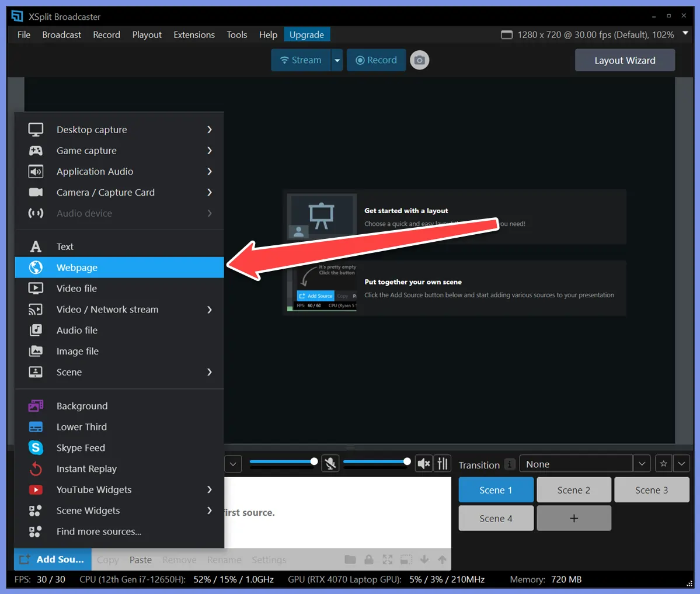This screenshot has height=594, width=700.
Task: Open the camera snapshot tool beside Record
Action: click(x=419, y=60)
